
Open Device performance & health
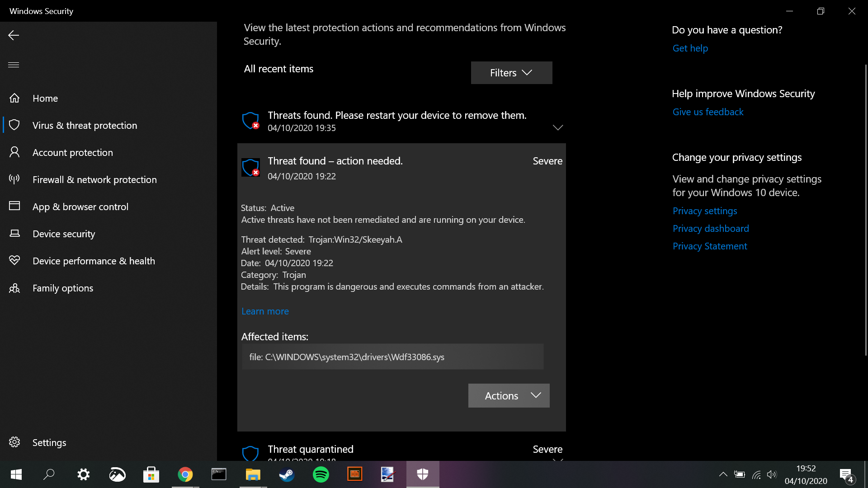click(108, 261)
